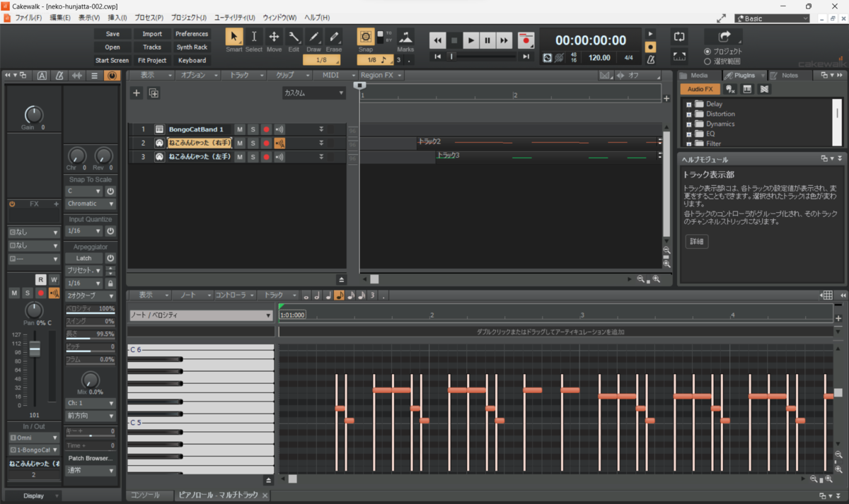Click the inspector volume fader
This screenshot has width=849, height=504.
pyautogui.click(x=34, y=349)
